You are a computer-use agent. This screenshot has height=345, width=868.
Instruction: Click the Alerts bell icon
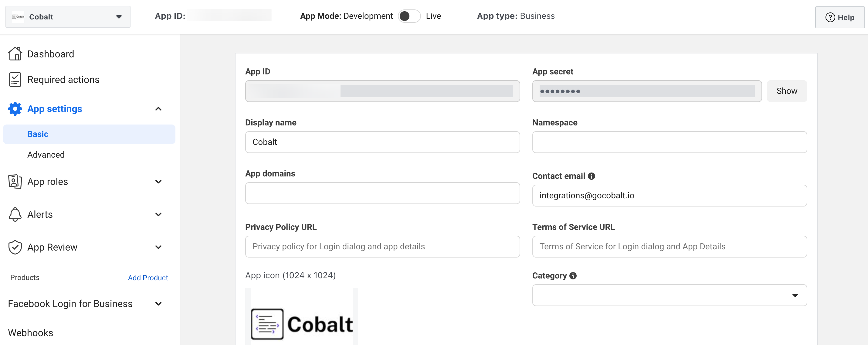(15, 214)
